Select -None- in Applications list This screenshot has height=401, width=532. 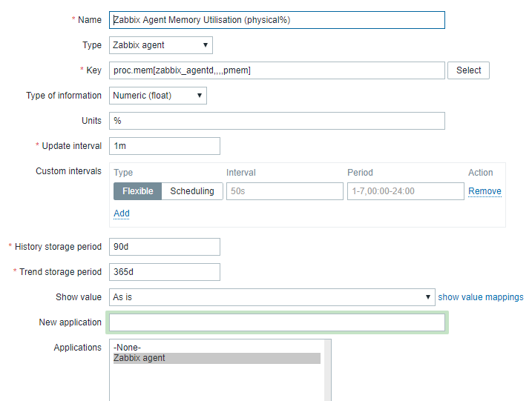coord(128,348)
